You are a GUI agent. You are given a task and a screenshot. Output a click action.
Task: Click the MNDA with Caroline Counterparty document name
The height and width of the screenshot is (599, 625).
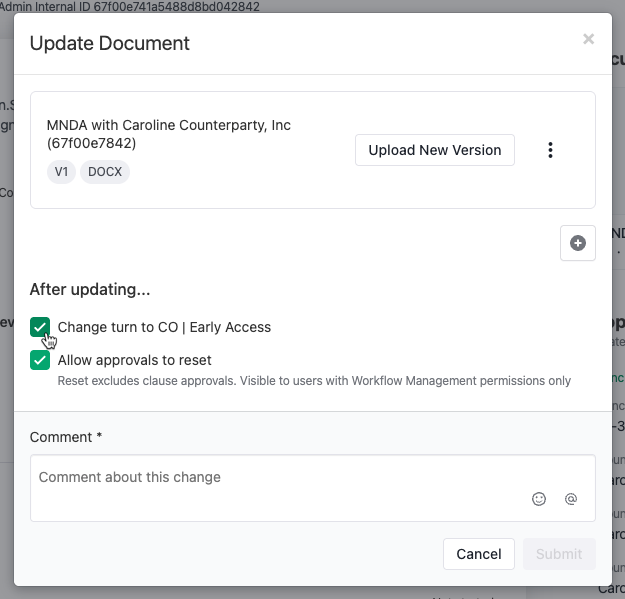click(169, 134)
